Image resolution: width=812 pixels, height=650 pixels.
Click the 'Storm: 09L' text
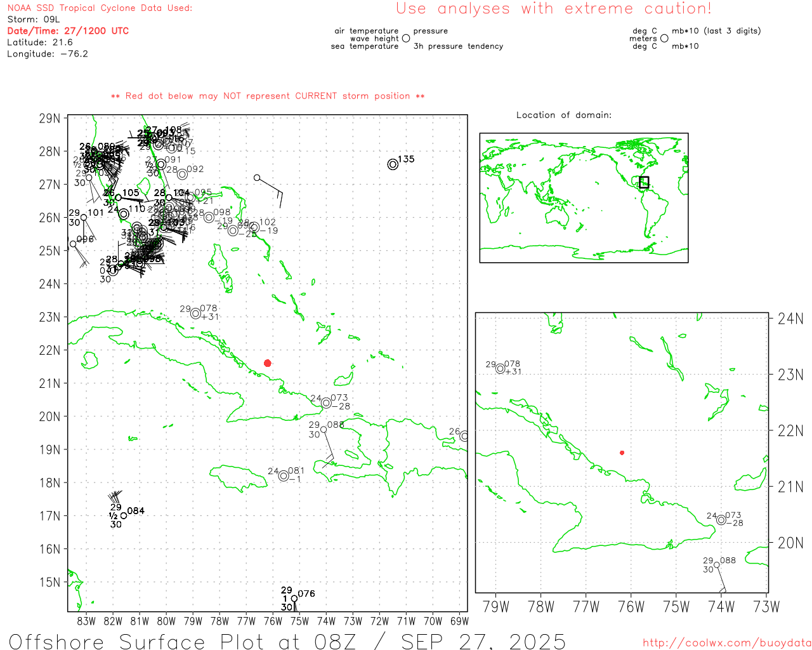click(x=34, y=20)
